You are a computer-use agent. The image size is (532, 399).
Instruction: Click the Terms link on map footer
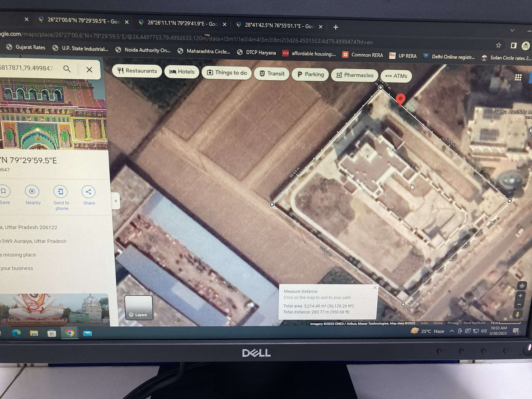click(438, 323)
